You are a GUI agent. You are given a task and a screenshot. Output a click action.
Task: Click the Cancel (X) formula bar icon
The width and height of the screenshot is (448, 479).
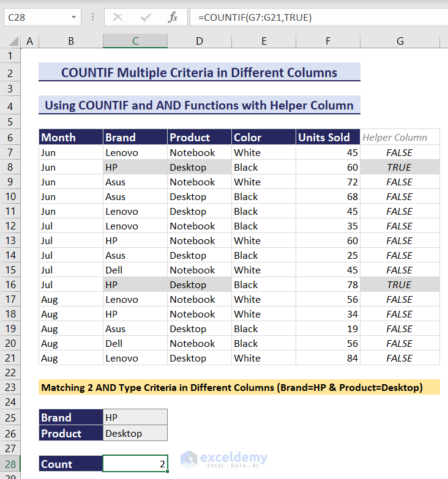(x=118, y=17)
